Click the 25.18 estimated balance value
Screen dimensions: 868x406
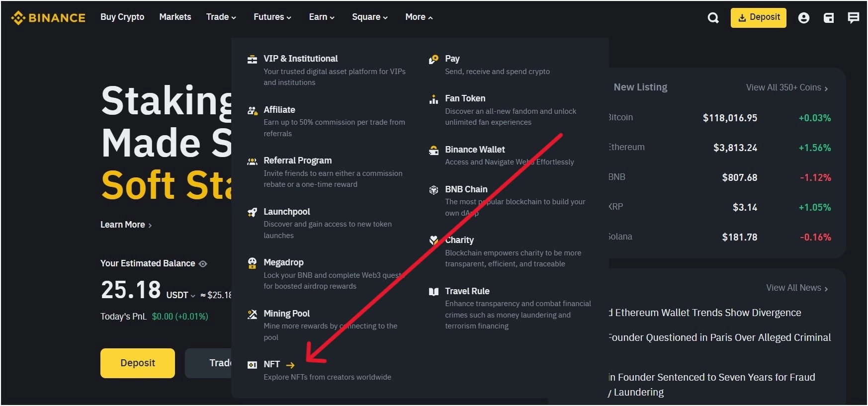point(131,290)
